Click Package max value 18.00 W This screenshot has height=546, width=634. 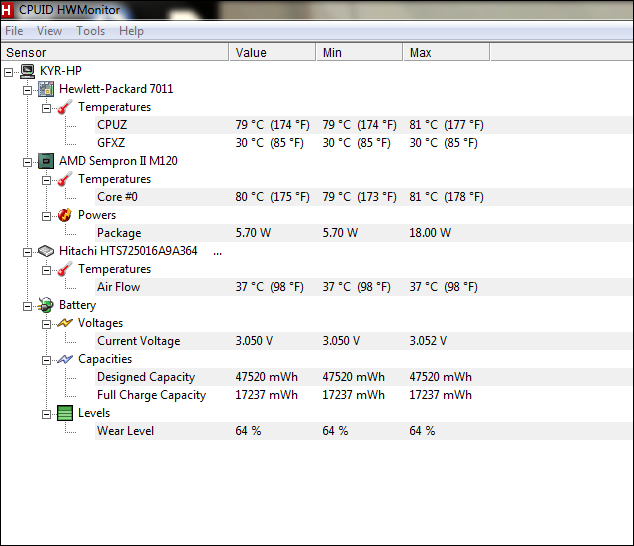pyautogui.click(x=430, y=233)
